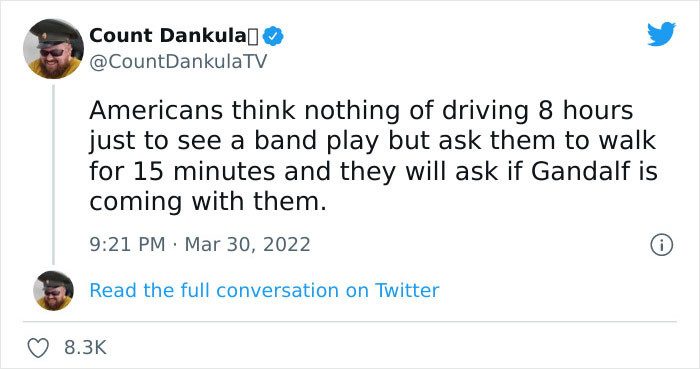This screenshot has height=369, width=700.
Task: Click the blue verified badge
Action: coord(273,36)
